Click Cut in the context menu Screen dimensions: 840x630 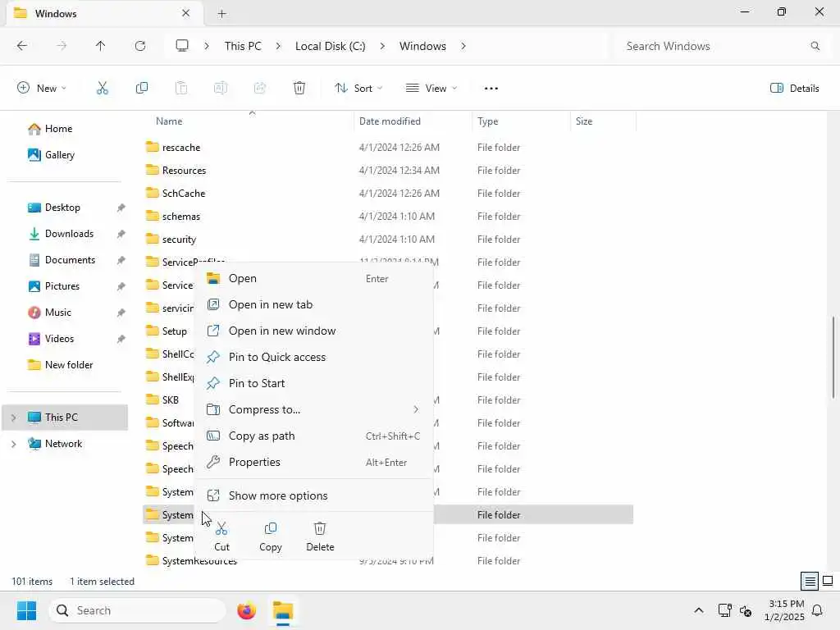pos(221,536)
